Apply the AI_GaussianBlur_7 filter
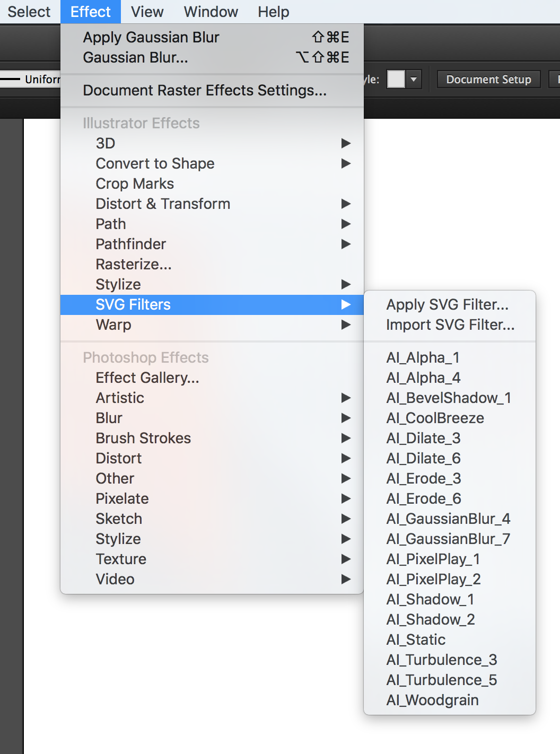This screenshot has width=560, height=754. pyautogui.click(x=448, y=539)
